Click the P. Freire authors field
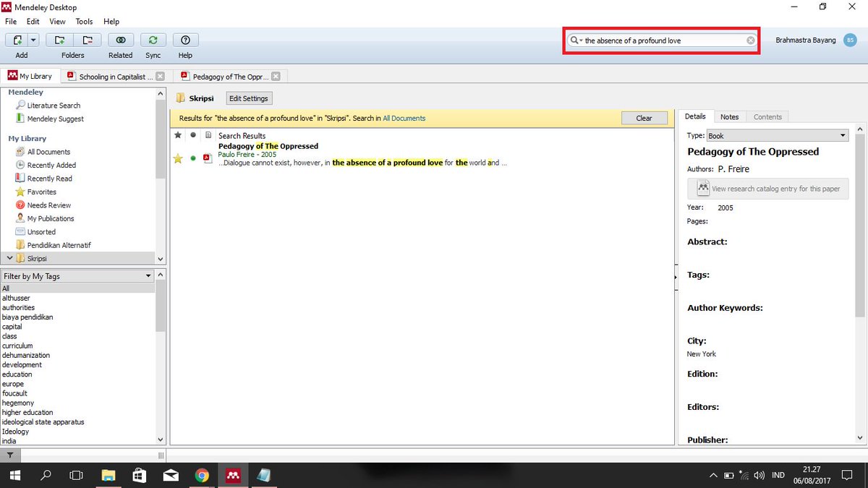Screen dimensions: 868x488 tap(733, 169)
